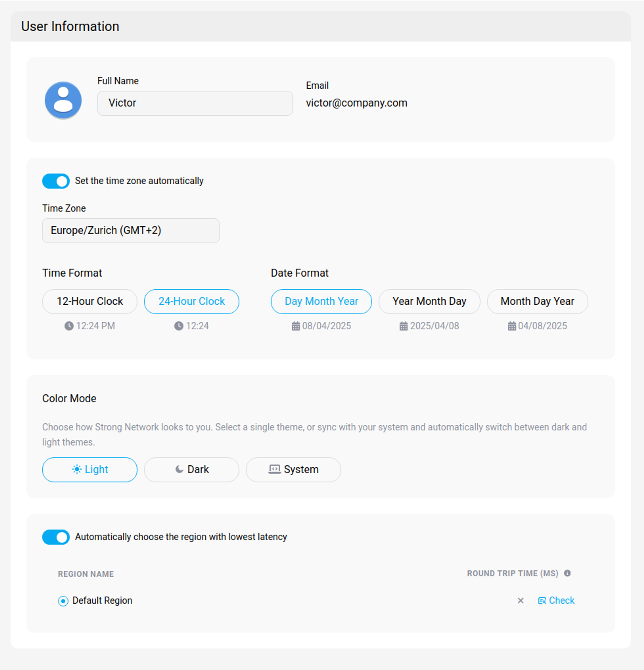Viewport: 644px width, 670px height.
Task: Click the info icon next to Round Trip Time
Action: pos(568,573)
